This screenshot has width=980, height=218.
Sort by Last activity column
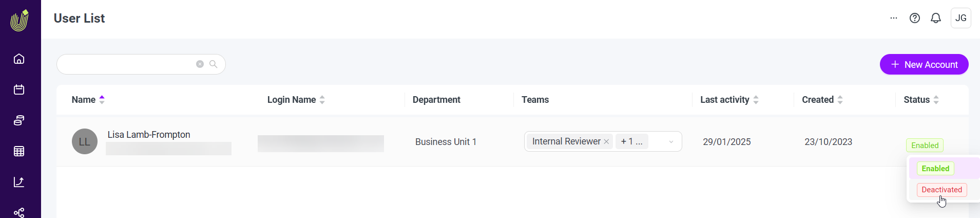coord(729,100)
